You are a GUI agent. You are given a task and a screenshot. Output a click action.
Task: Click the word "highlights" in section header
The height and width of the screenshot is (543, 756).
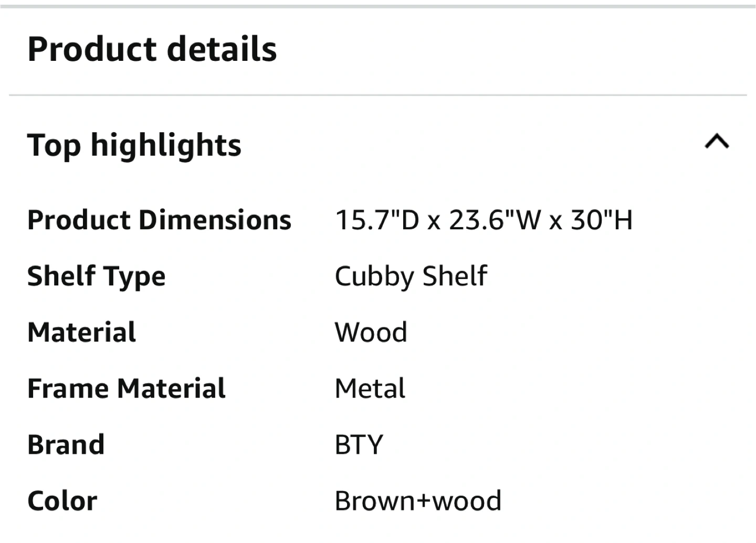pyautogui.click(x=166, y=145)
